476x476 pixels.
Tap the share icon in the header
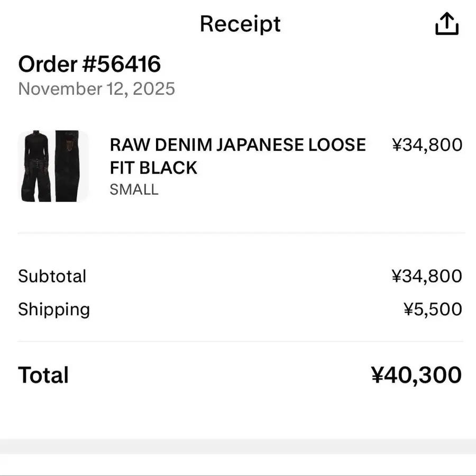[446, 24]
